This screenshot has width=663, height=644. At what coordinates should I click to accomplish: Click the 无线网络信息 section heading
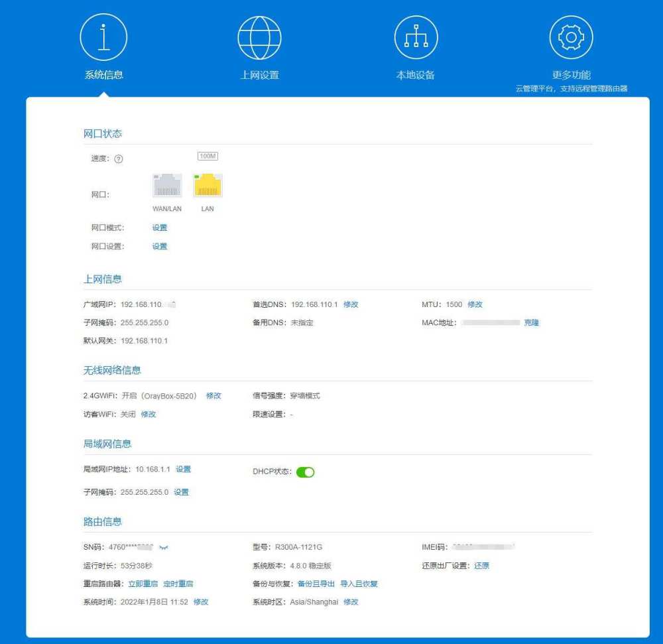tap(112, 371)
